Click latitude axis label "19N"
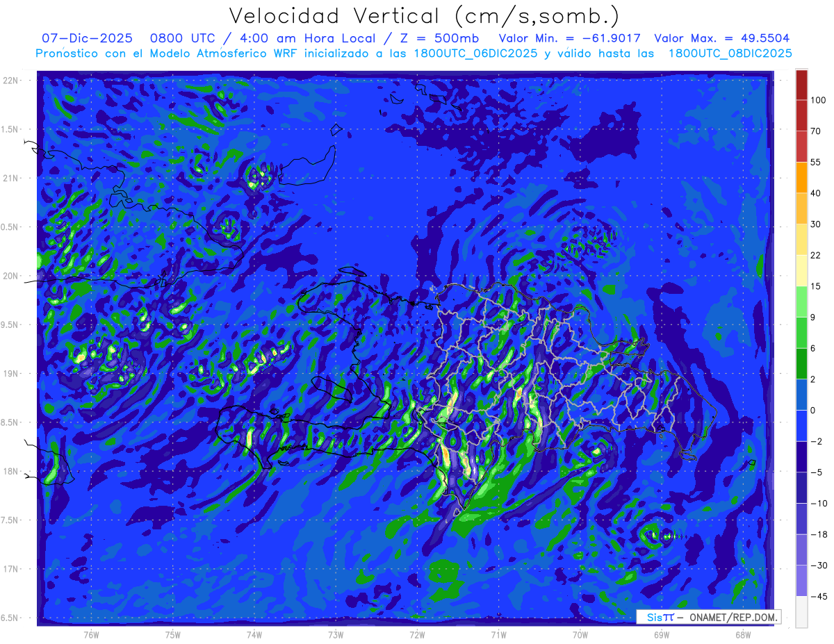Screen dimensions: 834x644 (12, 374)
